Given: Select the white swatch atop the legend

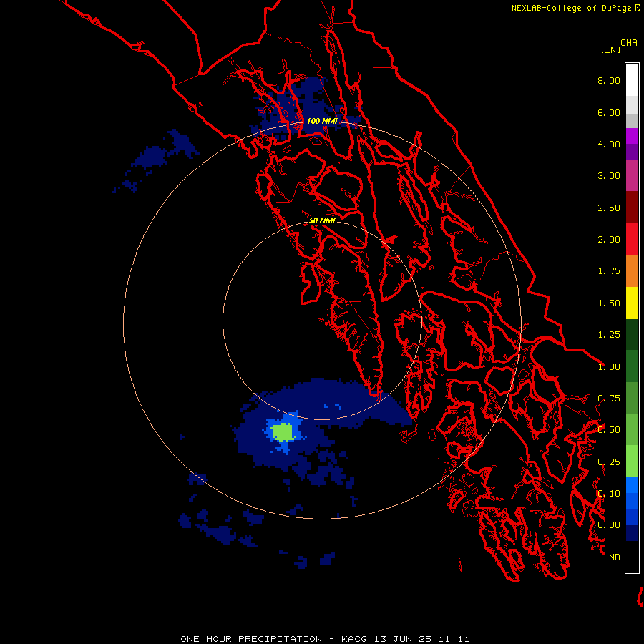Looking at the screenshot, I should tap(632, 80).
